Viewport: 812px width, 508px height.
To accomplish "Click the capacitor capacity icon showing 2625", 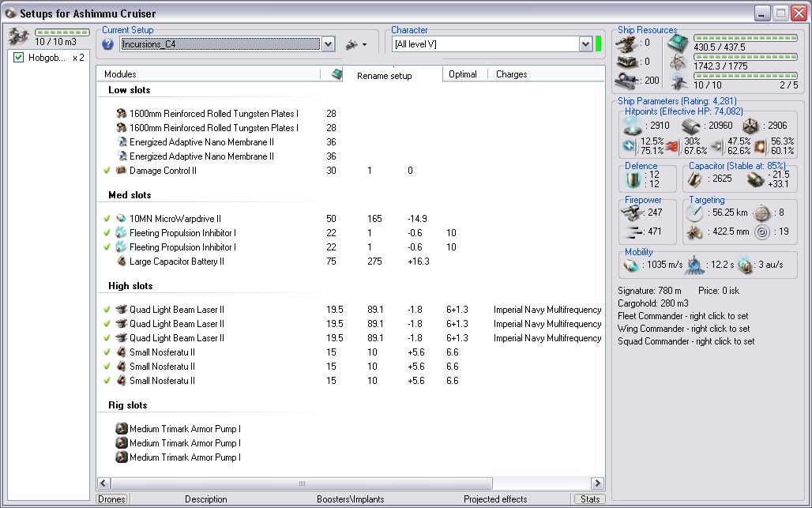I will pyautogui.click(x=695, y=179).
